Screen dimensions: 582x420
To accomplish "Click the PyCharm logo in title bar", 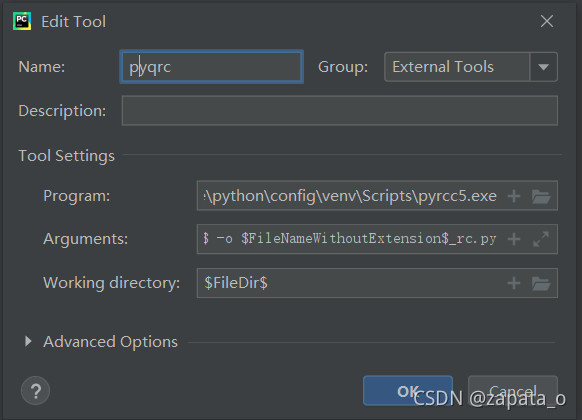I will (x=22, y=21).
